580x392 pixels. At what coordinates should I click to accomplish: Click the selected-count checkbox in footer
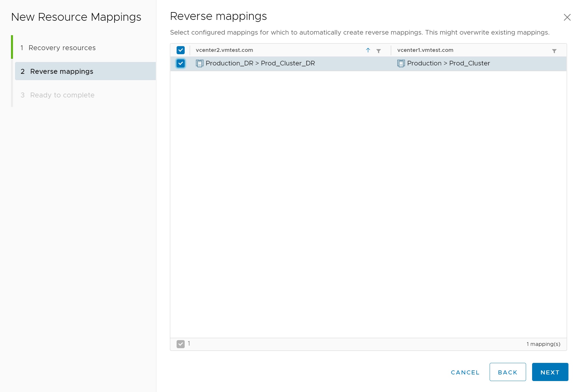(181, 344)
